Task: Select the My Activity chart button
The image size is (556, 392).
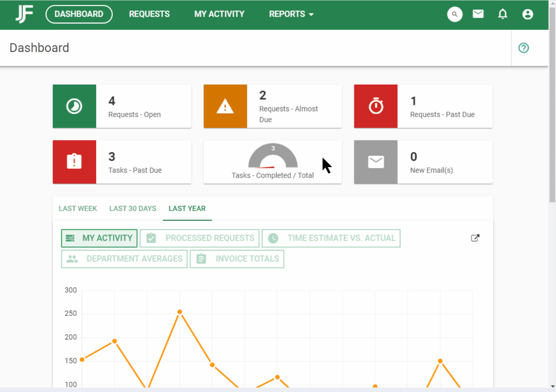Action: (x=99, y=238)
